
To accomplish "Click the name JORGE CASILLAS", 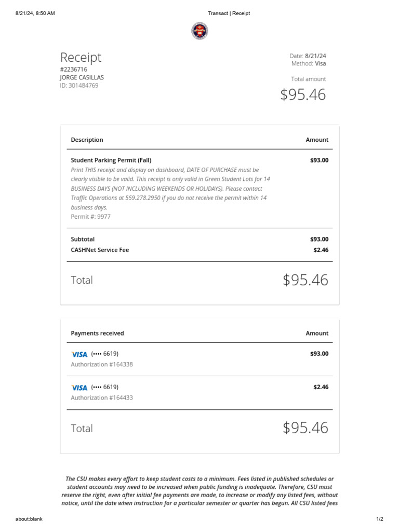I will click(82, 77).
